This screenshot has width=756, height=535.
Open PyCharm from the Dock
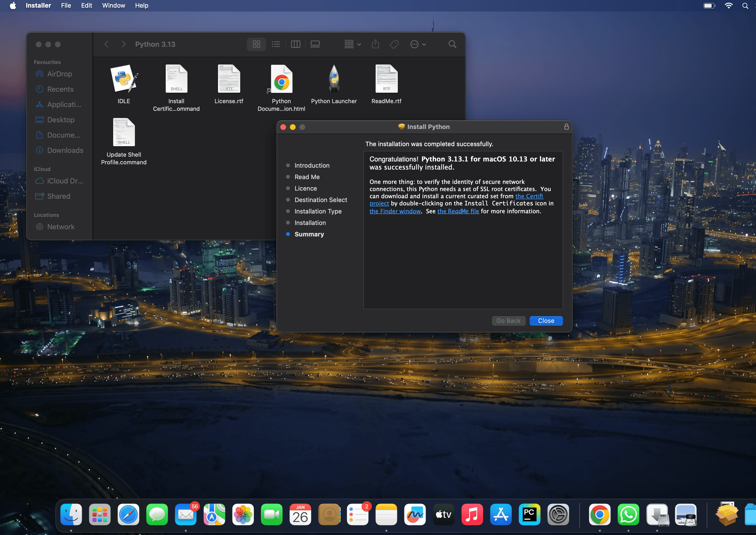point(529,514)
